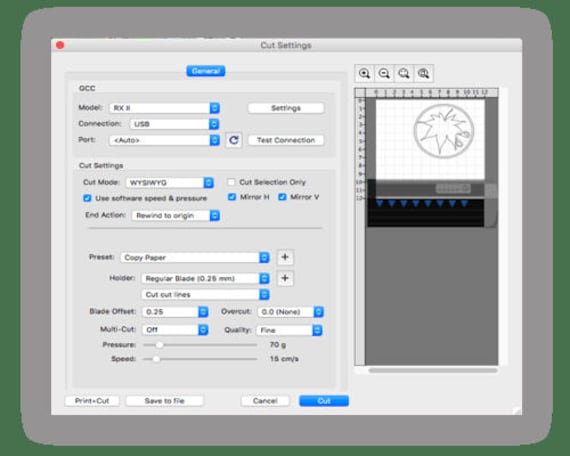Click the 15 cm/s speed value

click(x=284, y=359)
